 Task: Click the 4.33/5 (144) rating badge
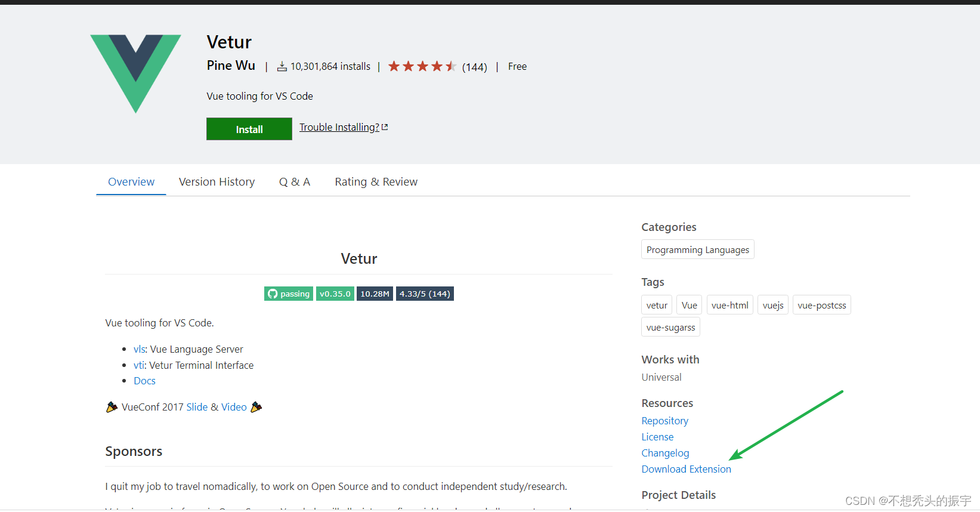425,294
